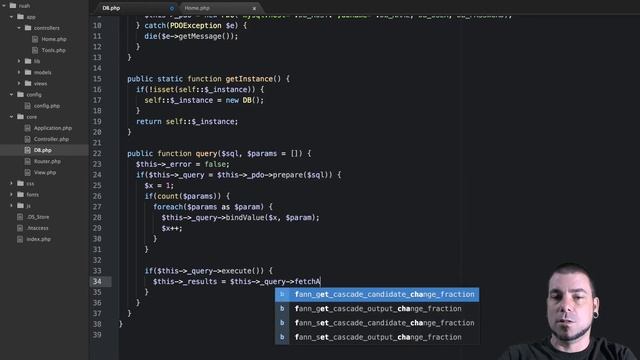Close the Home.php tab
The height and width of the screenshot is (360, 640).
[254, 8]
